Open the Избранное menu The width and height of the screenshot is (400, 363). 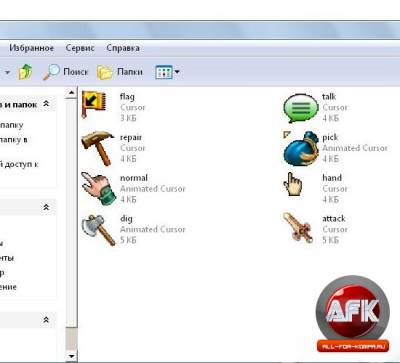31,48
